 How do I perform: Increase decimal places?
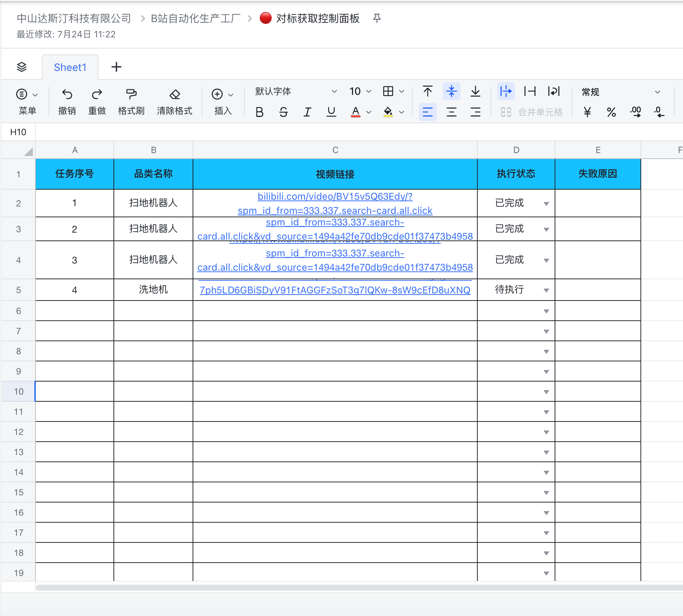coord(636,112)
